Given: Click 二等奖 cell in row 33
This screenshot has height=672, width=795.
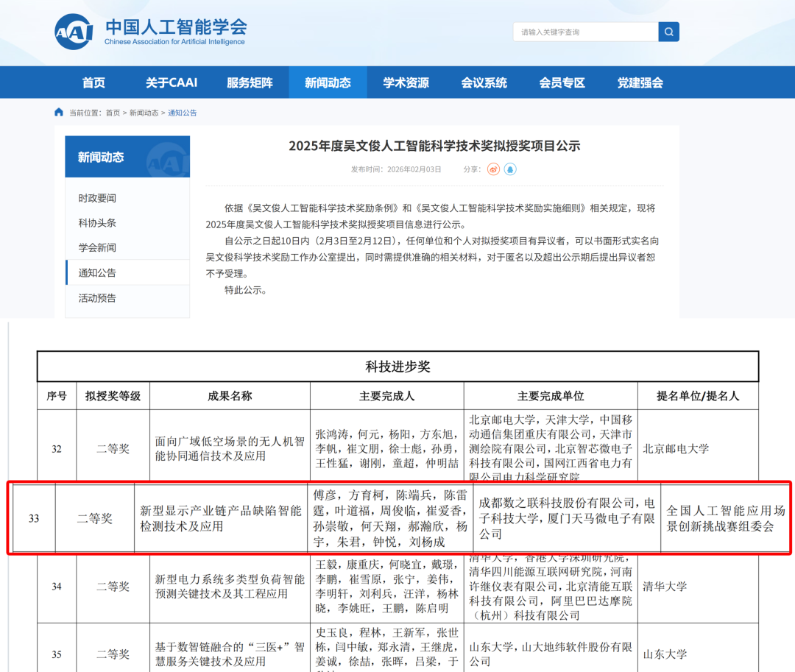Looking at the screenshot, I should (95, 518).
